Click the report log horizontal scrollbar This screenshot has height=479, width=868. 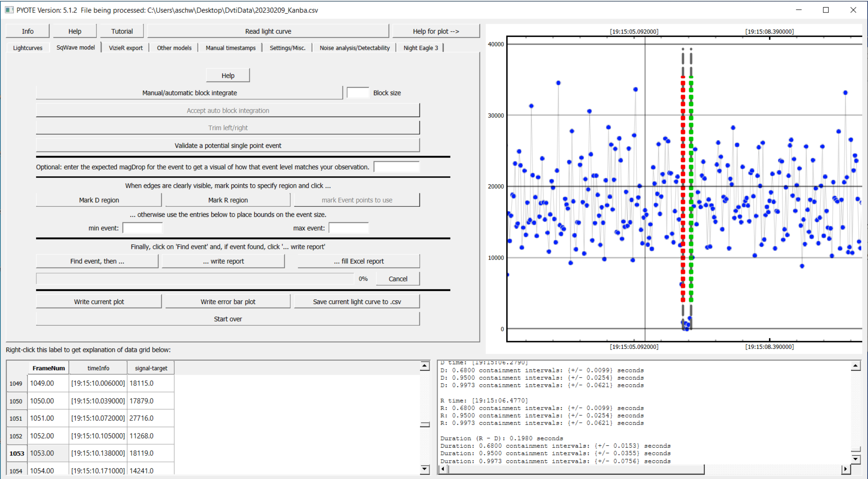(x=576, y=469)
